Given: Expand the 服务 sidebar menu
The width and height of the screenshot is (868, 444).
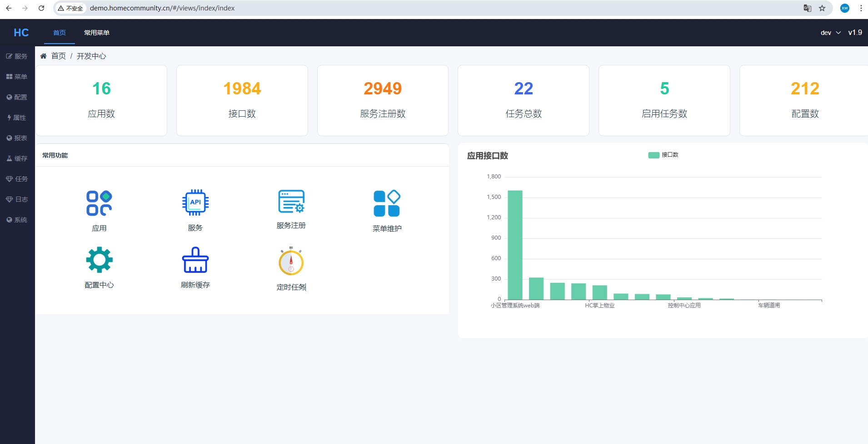Looking at the screenshot, I should [17, 56].
